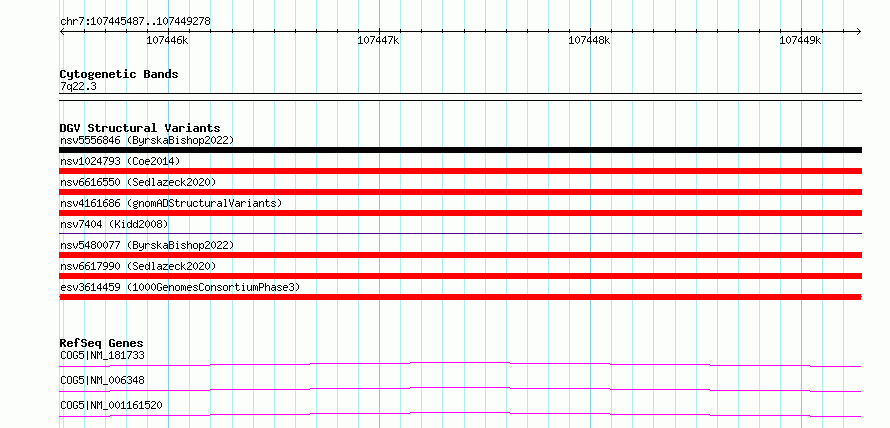
Task: Open variant esv3614459 (1000GenomesConsortiumPhase3) label
Action: coord(180,287)
